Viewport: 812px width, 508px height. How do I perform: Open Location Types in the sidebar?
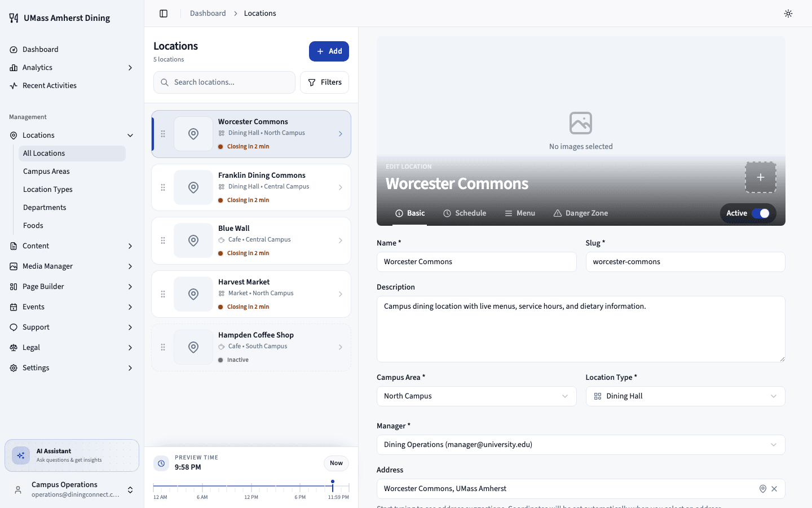(72, 190)
